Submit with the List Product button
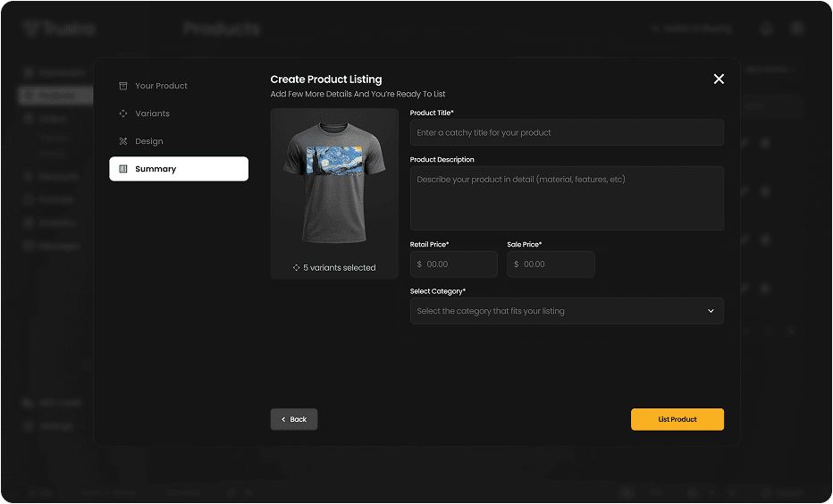Image resolution: width=833 pixels, height=504 pixels. click(x=677, y=419)
